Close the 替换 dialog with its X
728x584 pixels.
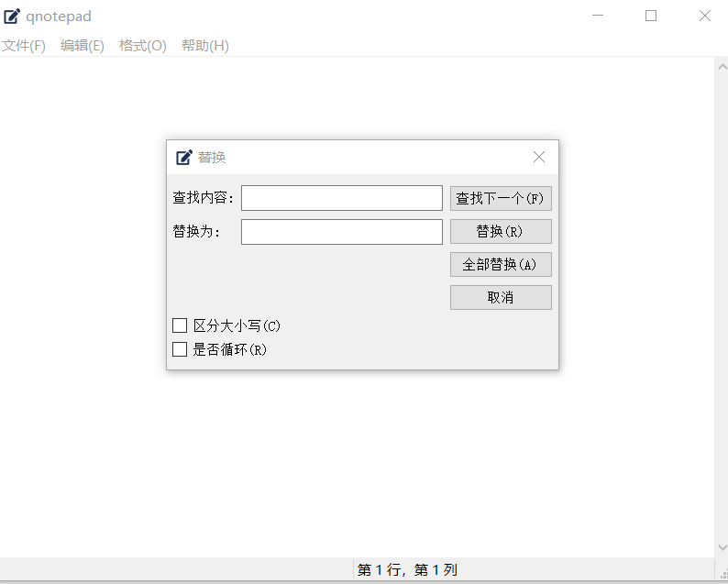pos(539,157)
